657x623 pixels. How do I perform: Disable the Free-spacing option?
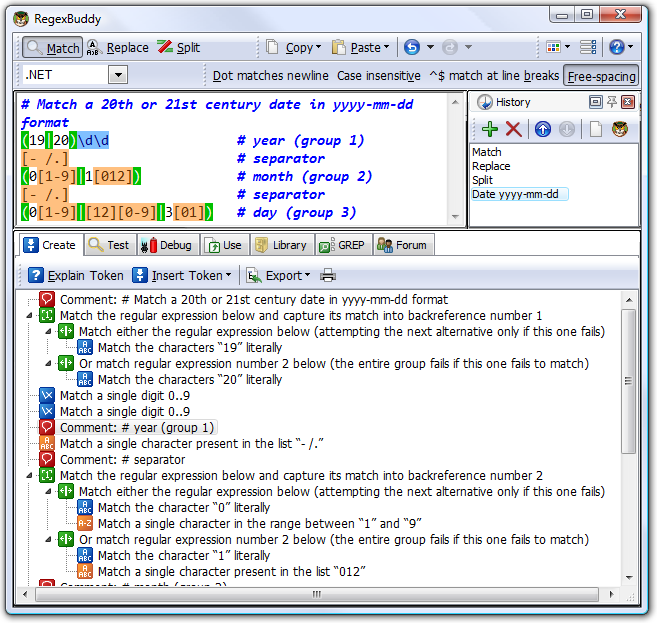click(x=601, y=76)
